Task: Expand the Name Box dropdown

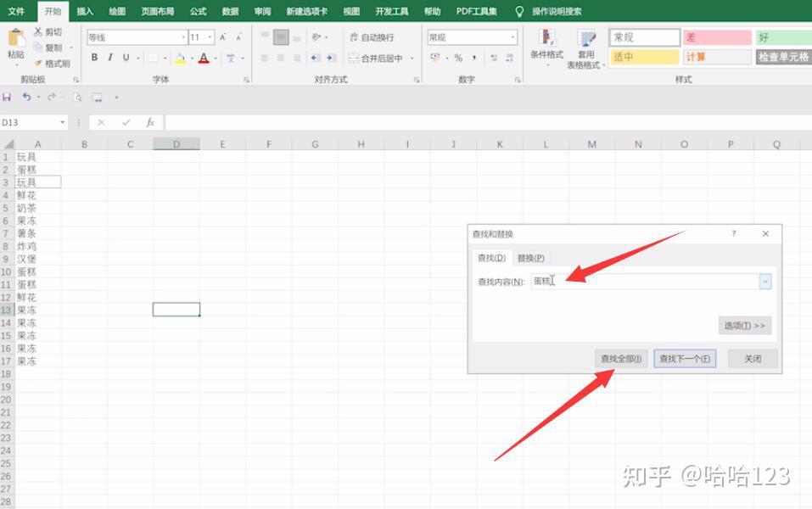Action: [x=63, y=122]
